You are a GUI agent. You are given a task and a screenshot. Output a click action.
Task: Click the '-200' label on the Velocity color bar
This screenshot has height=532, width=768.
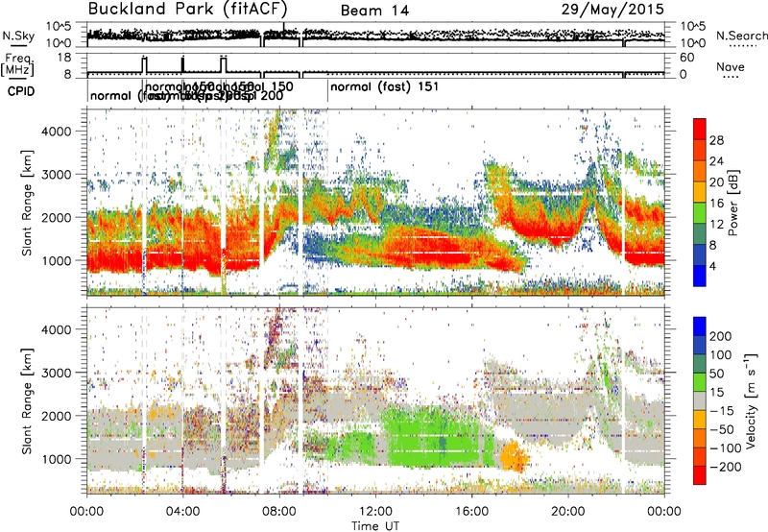click(726, 467)
